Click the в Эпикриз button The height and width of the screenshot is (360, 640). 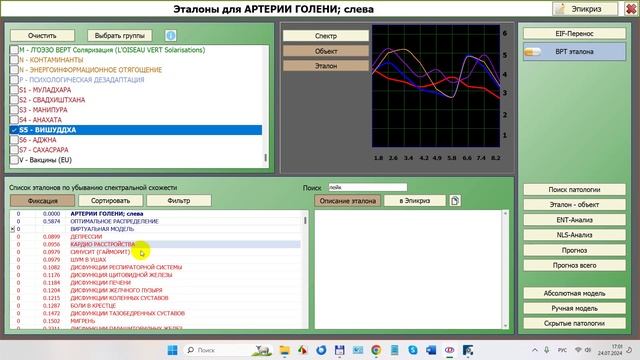pyautogui.click(x=415, y=200)
